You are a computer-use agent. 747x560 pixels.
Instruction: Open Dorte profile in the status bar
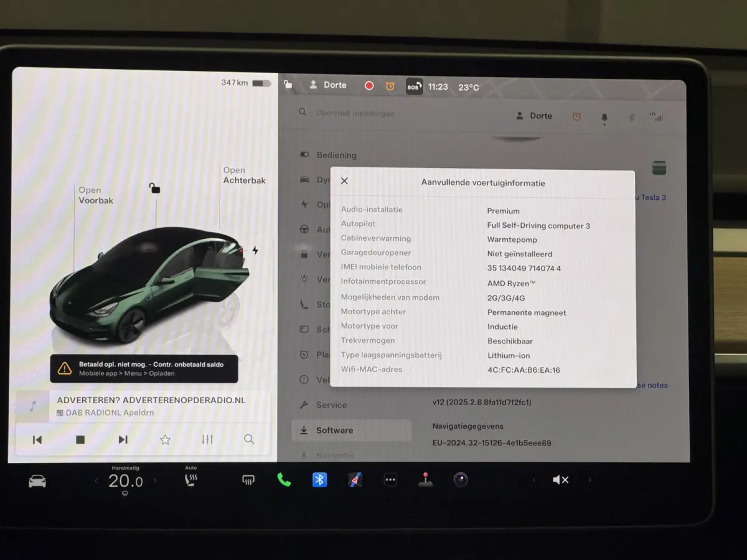(328, 85)
